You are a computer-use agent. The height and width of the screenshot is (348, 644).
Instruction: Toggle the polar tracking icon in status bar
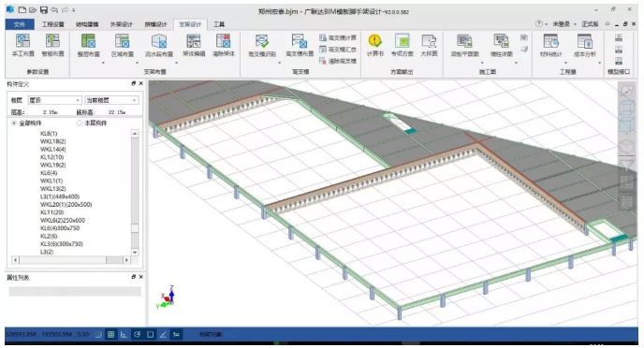(138, 335)
